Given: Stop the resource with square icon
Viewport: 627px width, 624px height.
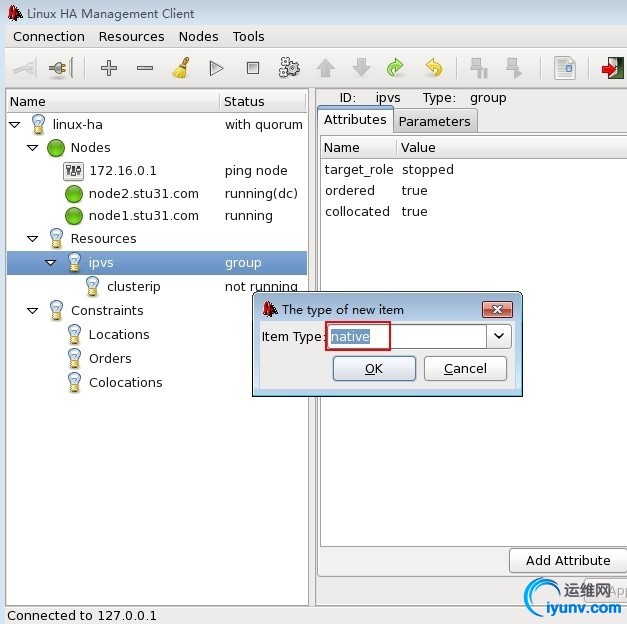Looking at the screenshot, I should coord(253,68).
